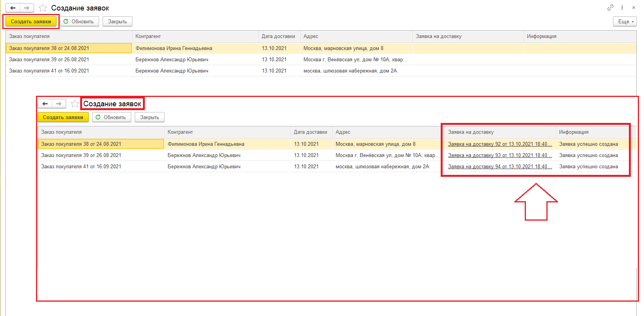The width and height of the screenshot is (644, 316).
Task: Click date 13.10.2021 of order 41, inset form
Action: (x=306, y=166)
